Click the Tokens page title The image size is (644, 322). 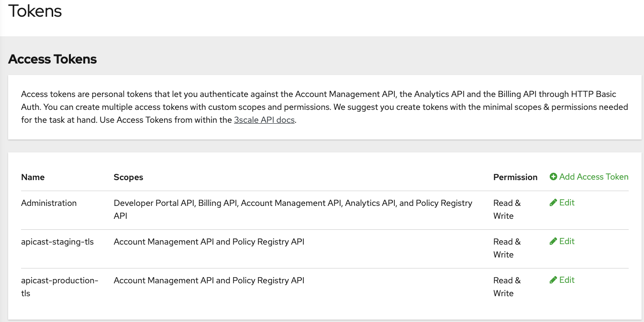(x=35, y=11)
